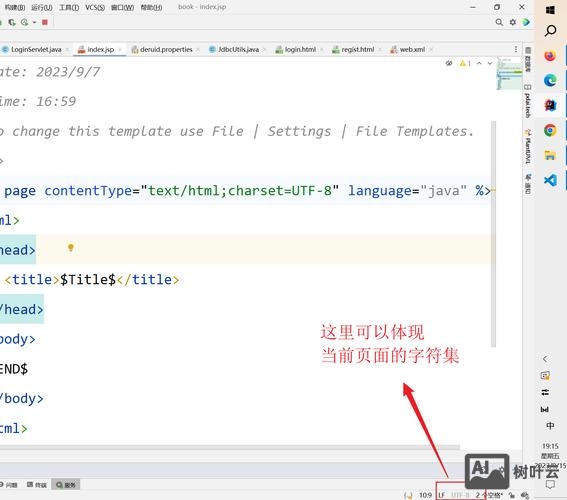Stop the running process with red square

coord(45,22)
